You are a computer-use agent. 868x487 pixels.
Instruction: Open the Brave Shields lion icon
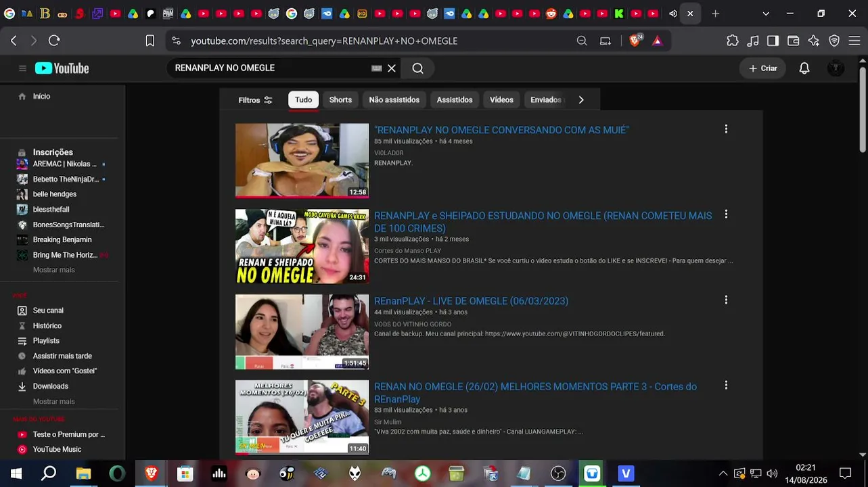pos(635,41)
